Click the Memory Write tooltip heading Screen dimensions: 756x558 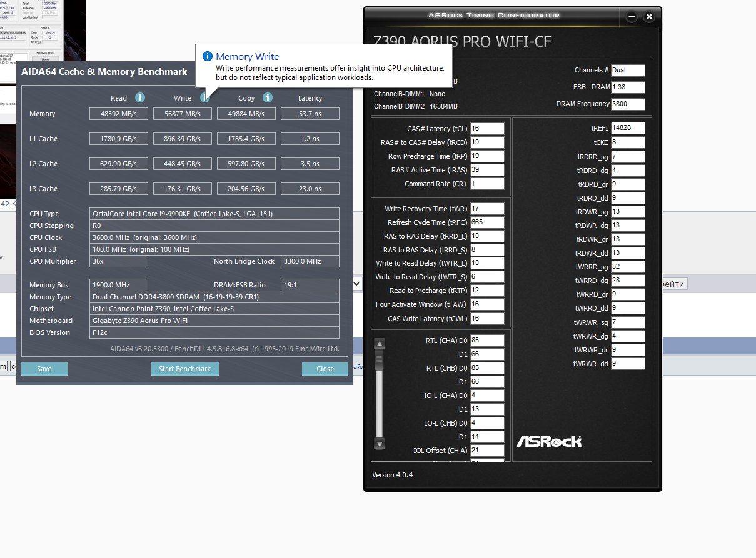[x=247, y=57]
